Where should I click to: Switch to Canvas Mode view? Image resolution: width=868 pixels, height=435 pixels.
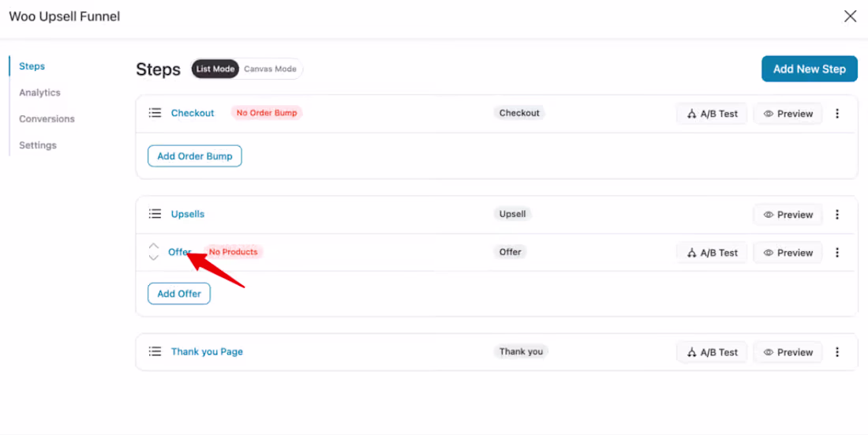(270, 69)
